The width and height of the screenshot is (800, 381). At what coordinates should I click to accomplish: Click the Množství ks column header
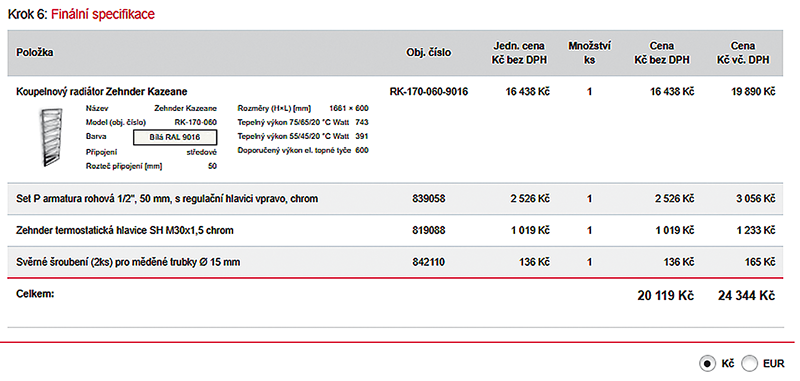tap(590, 53)
